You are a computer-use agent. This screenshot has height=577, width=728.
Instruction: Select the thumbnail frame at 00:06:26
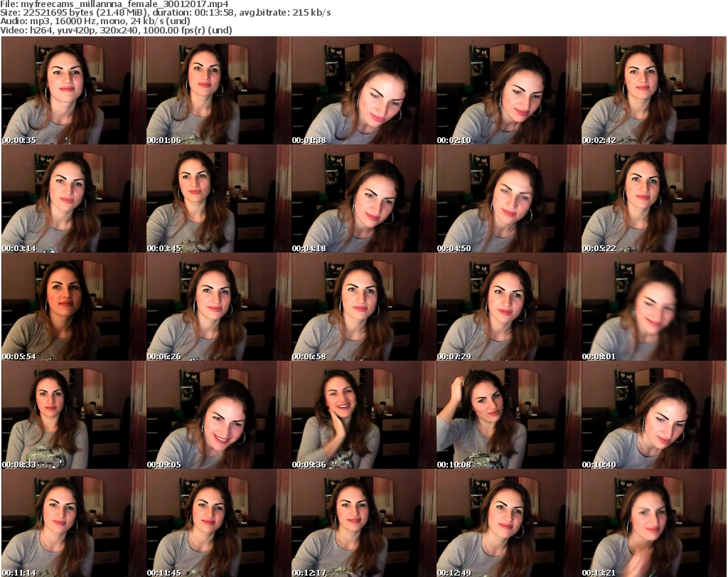219,307
